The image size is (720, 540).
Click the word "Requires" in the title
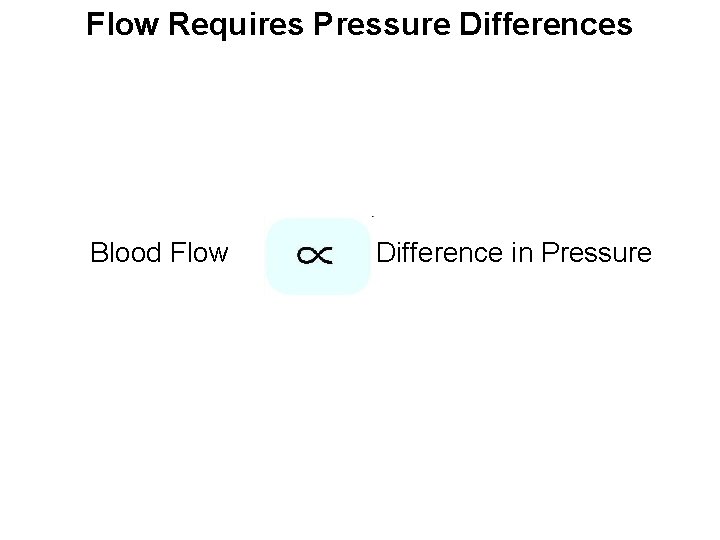[236, 26]
